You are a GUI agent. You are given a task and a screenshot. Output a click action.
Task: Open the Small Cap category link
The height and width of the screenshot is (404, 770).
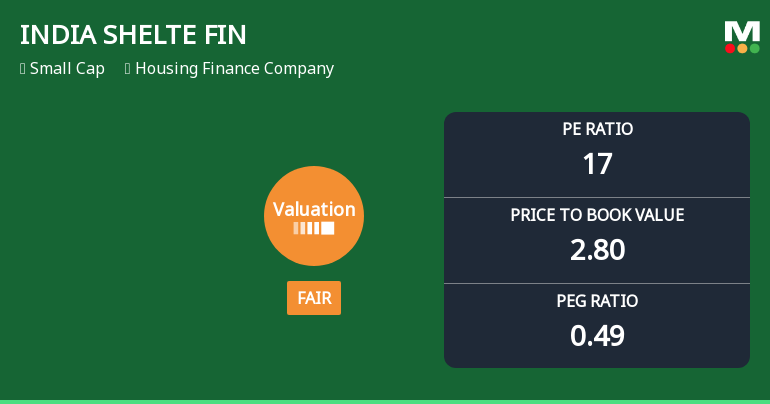point(67,69)
